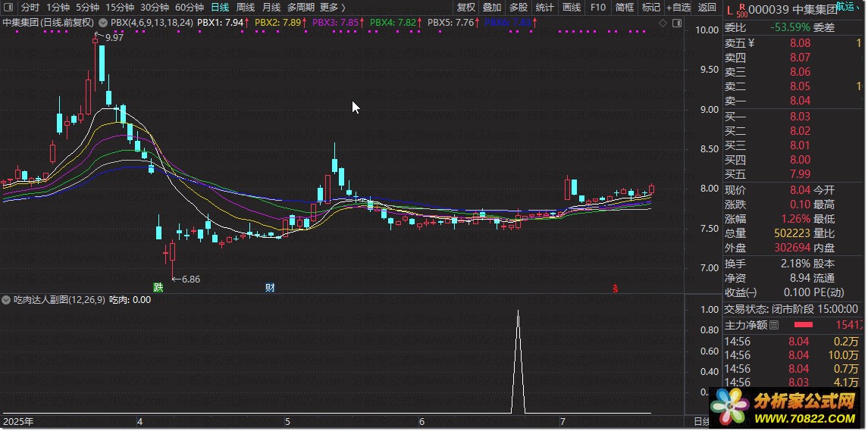Click the PBX2: 7.89 value
Viewport: 868px width, 431px height.
pyautogui.click(x=277, y=23)
